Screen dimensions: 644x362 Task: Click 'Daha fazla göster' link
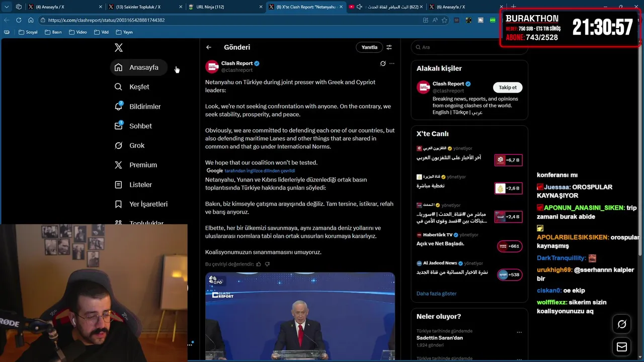[436, 294]
